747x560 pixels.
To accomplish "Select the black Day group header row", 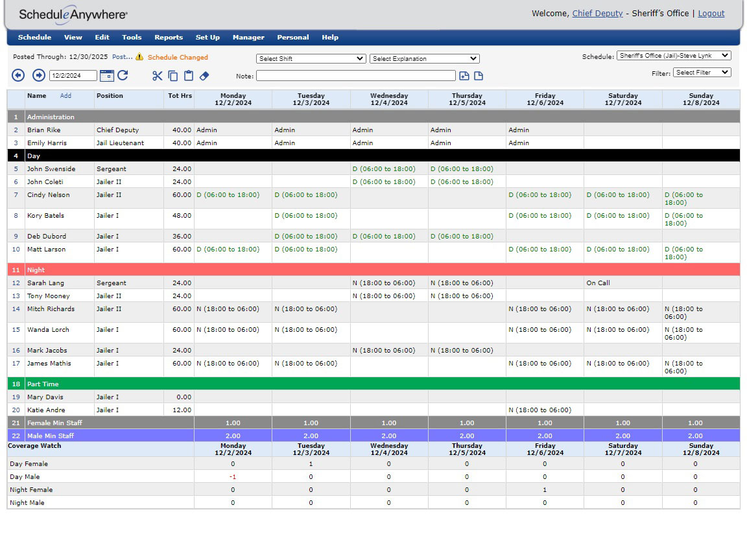I will click(373, 156).
